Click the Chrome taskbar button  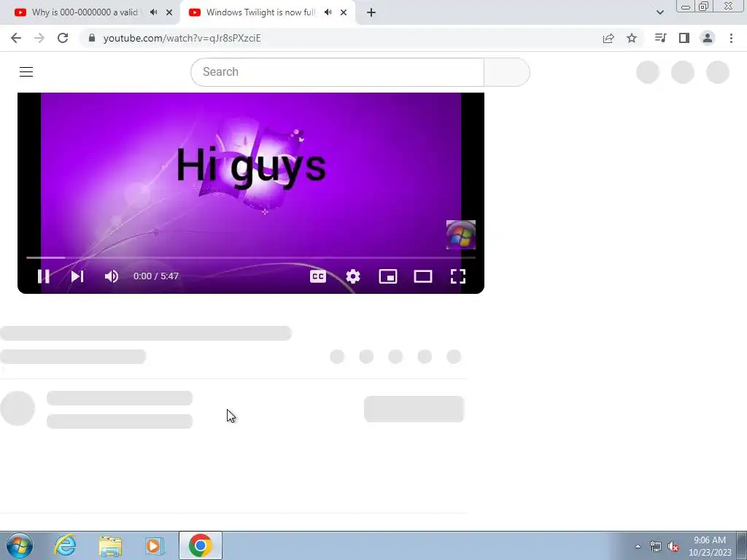201,545
